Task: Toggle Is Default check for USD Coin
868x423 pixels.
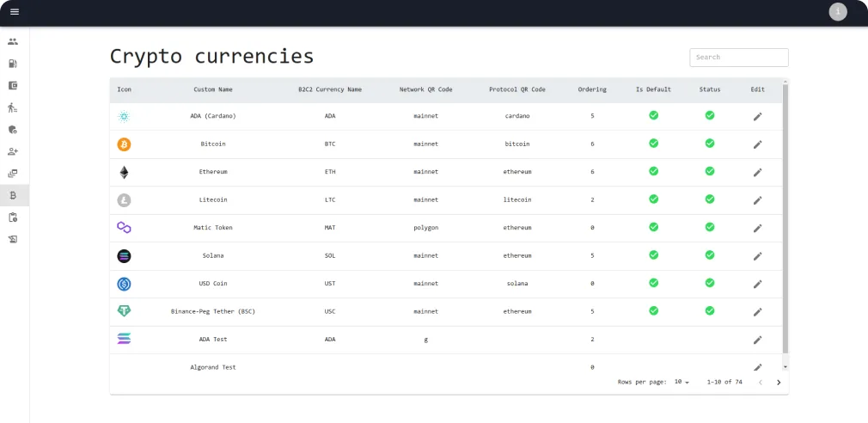Action: pos(653,282)
